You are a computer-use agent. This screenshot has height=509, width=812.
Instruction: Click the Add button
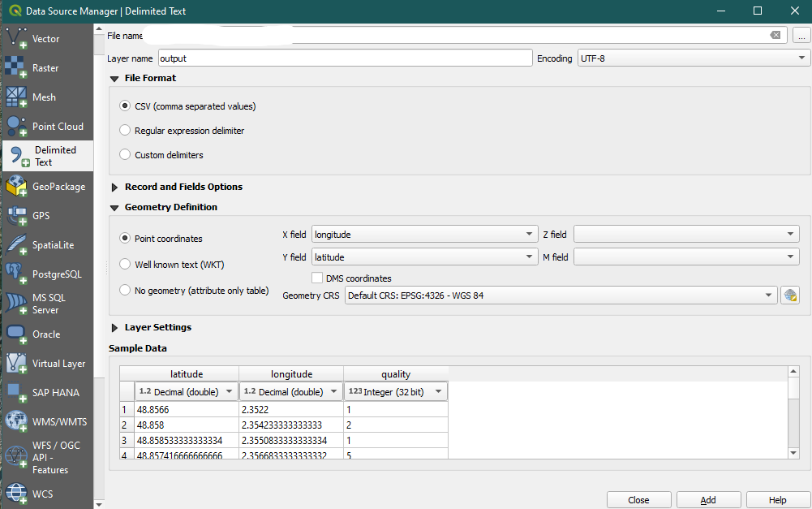click(707, 499)
